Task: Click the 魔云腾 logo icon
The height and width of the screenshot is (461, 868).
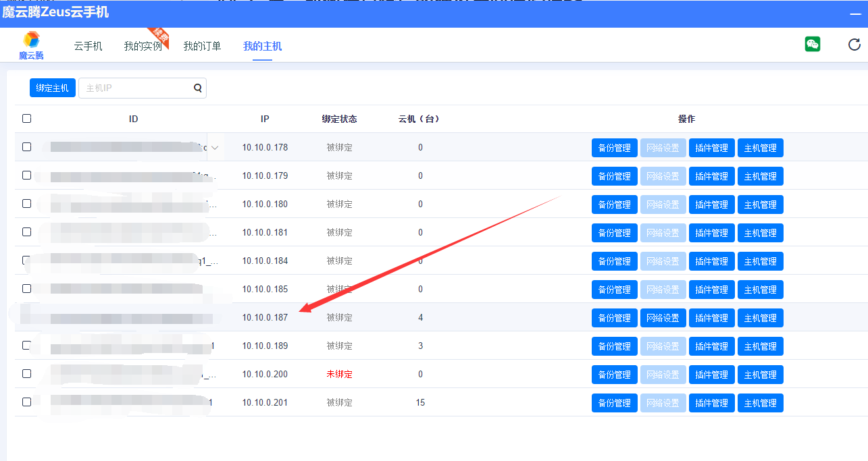Action: (x=31, y=41)
